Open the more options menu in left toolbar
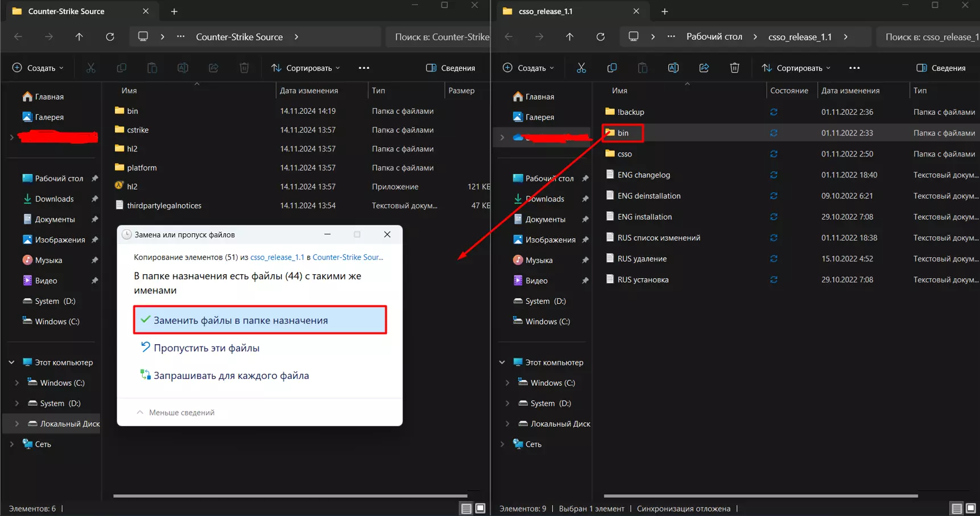The height and width of the screenshot is (516, 980). click(364, 68)
